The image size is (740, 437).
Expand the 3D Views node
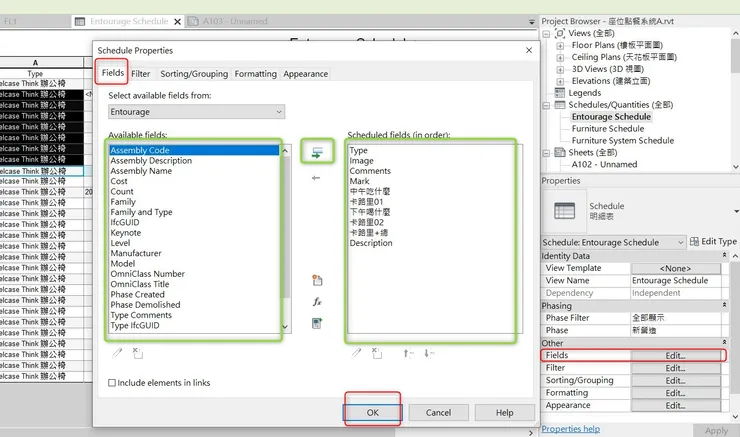click(560, 69)
